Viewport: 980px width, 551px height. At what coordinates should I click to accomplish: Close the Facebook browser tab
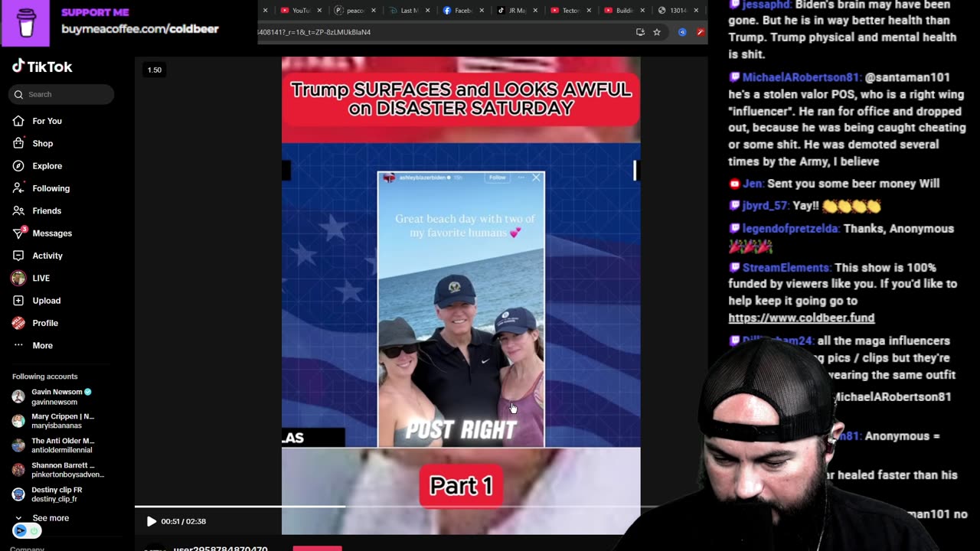[x=482, y=11]
